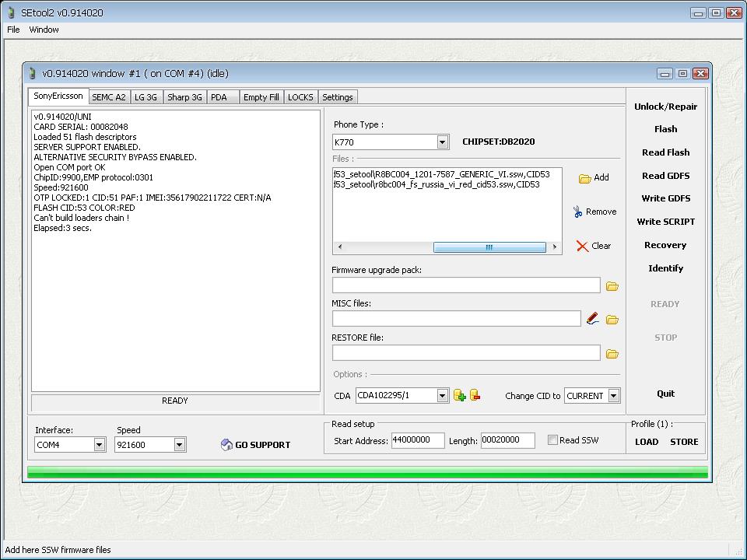The image size is (747, 560).
Task: Click the files list horizontal scrollbar thumb
Action: (x=489, y=247)
